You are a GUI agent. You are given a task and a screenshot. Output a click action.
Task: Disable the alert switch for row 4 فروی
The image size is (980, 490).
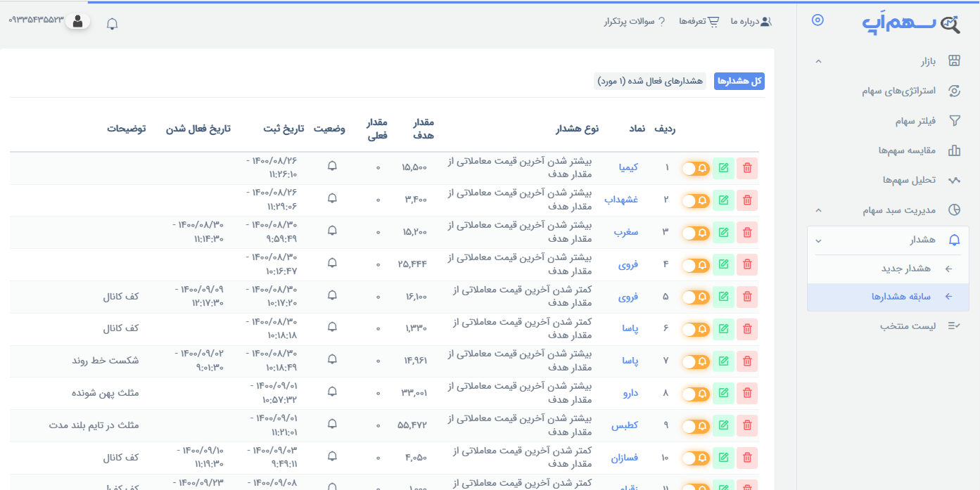click(695, 265)
